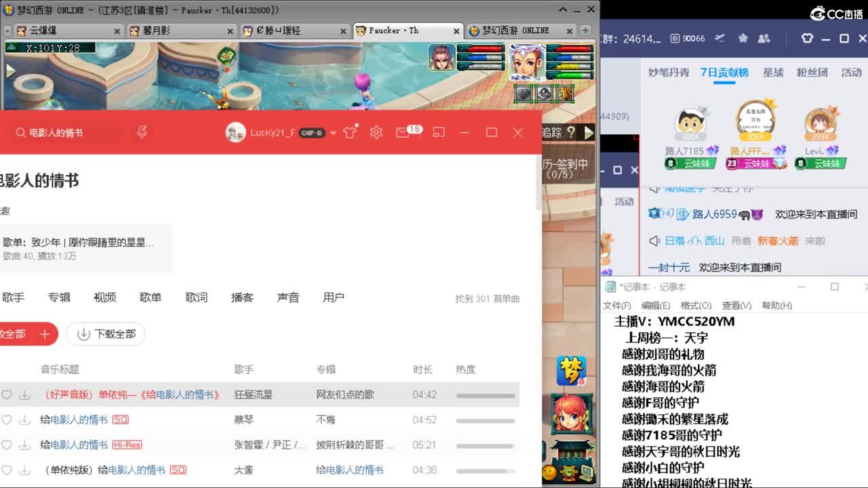Like the 蔡琴 song row

pos(7,420)
